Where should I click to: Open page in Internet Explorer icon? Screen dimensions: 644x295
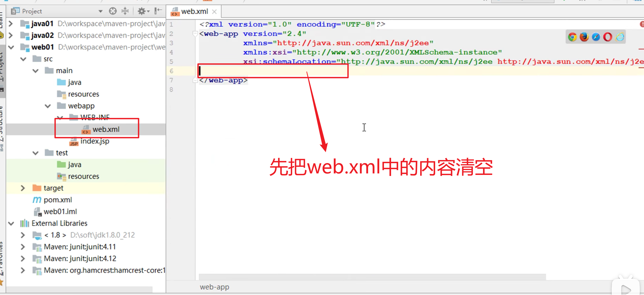click(x=620, y=37)
